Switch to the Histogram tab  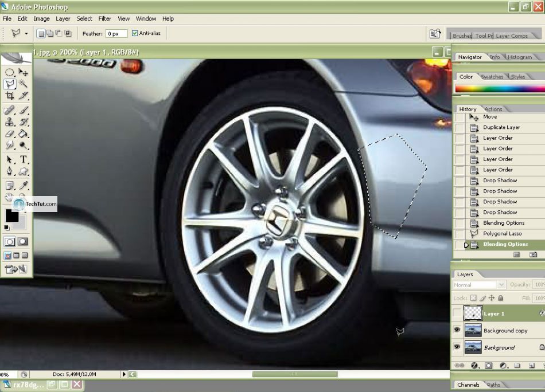(520, 57)
